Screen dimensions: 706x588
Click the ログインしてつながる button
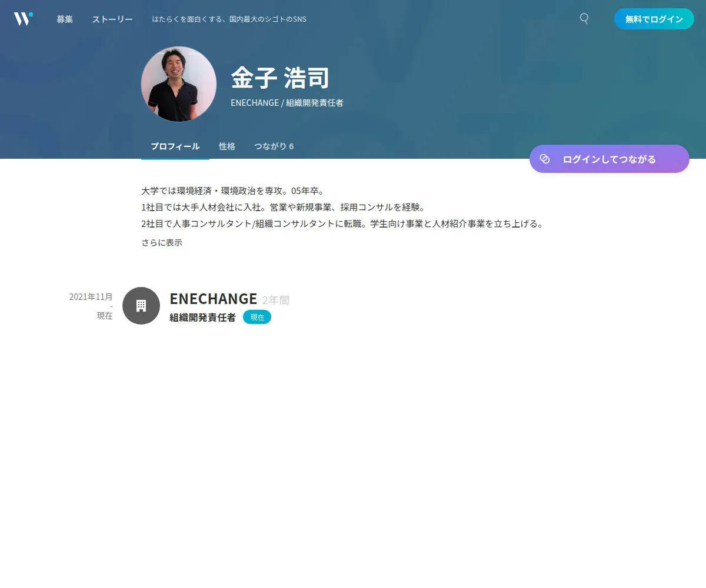[610, 159]
